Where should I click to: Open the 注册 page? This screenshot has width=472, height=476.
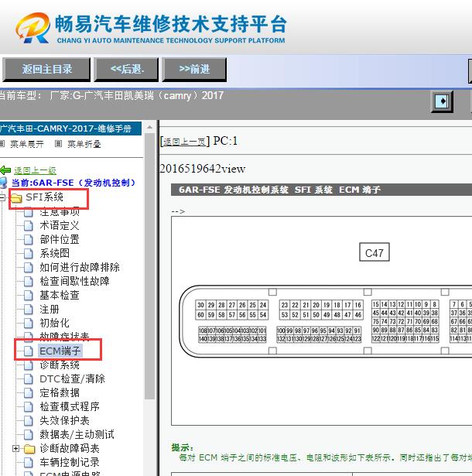(50, 309)
